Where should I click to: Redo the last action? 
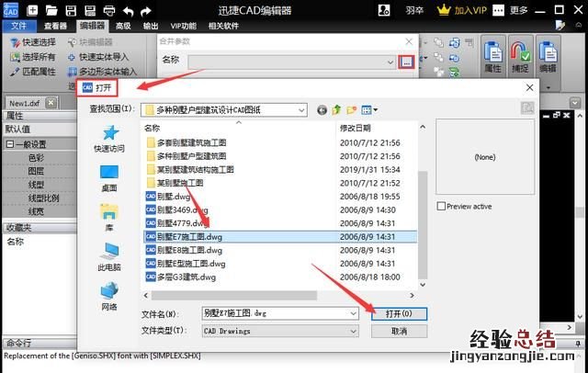[145, 11]
